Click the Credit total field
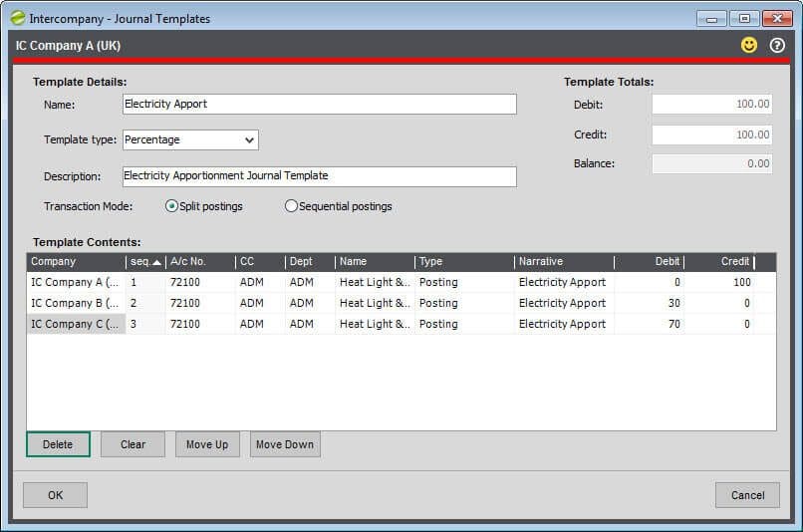The image size is (803, 532). pyautogui.click(x=712, y=134)
